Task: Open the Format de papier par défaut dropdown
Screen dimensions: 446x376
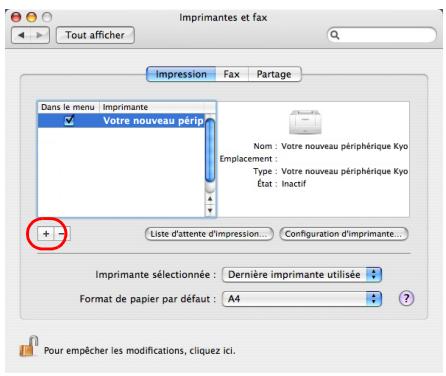Action: tap(302, 299)
